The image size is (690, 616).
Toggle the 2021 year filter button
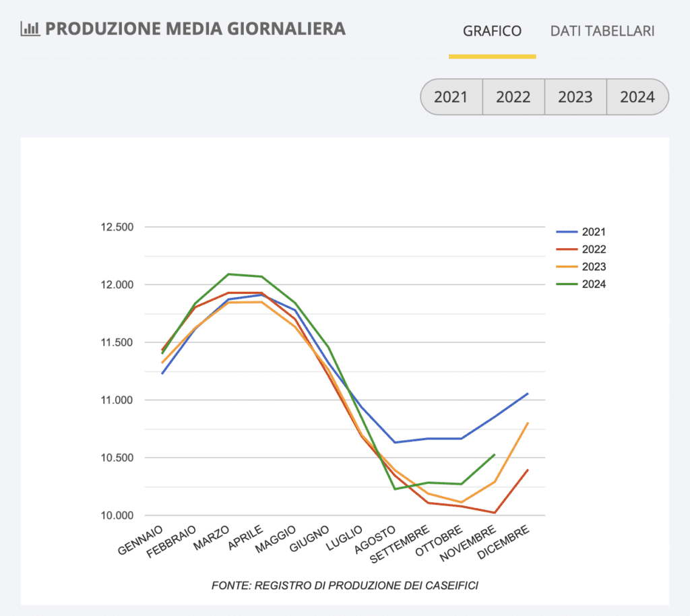pos(451,97)
